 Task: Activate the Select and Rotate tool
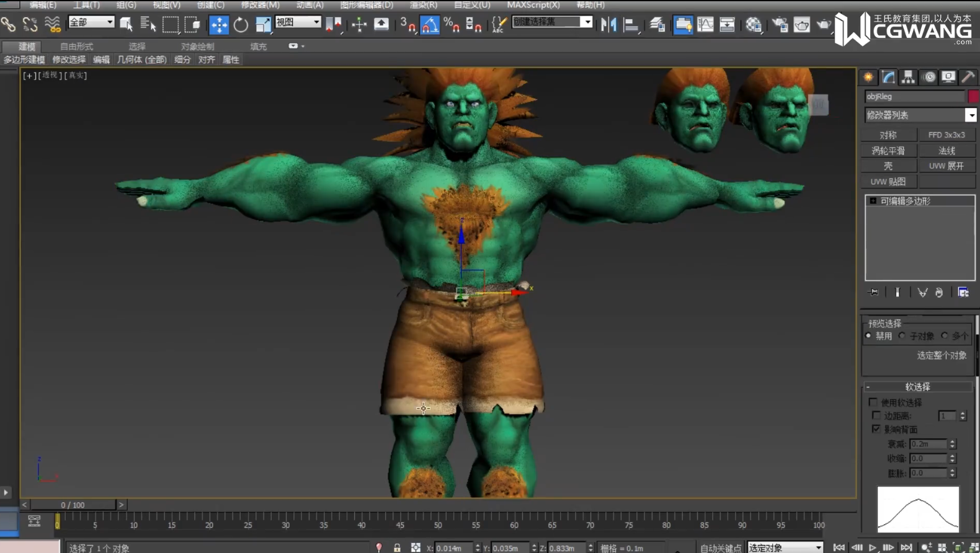[241, 24]
